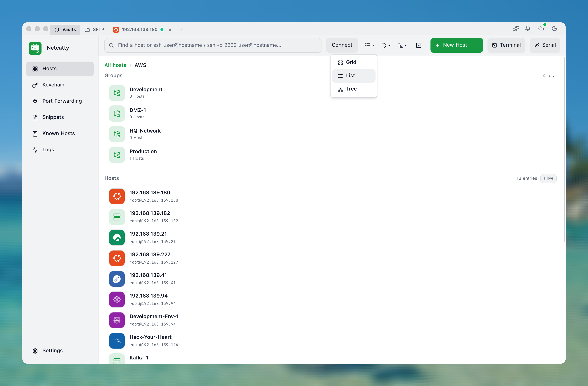Expand the New Host dropdown arrow
This screenshot has height=386, width=588.
[477, 45]
